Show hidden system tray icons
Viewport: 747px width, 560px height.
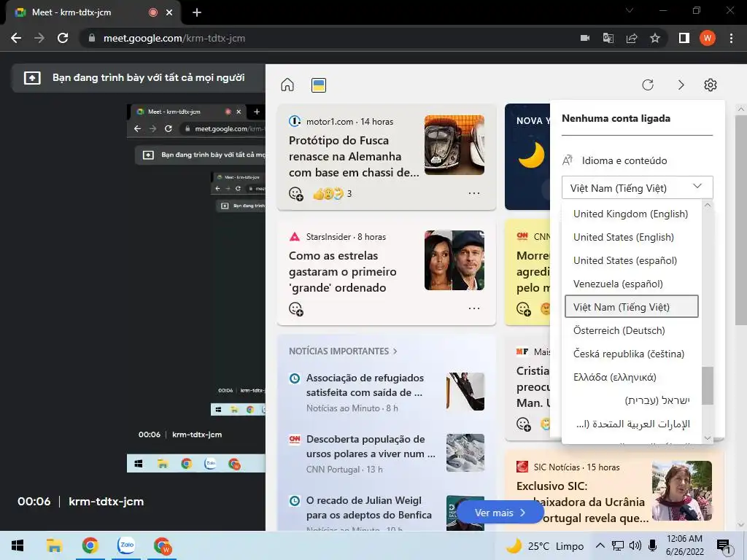600,545
